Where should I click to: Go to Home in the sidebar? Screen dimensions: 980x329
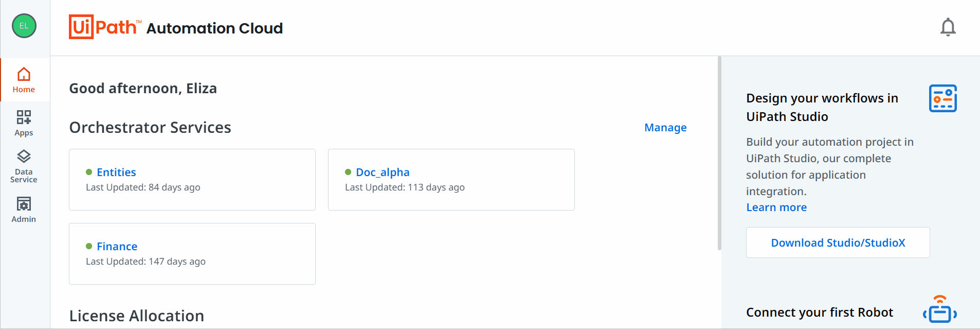(24, 80)
